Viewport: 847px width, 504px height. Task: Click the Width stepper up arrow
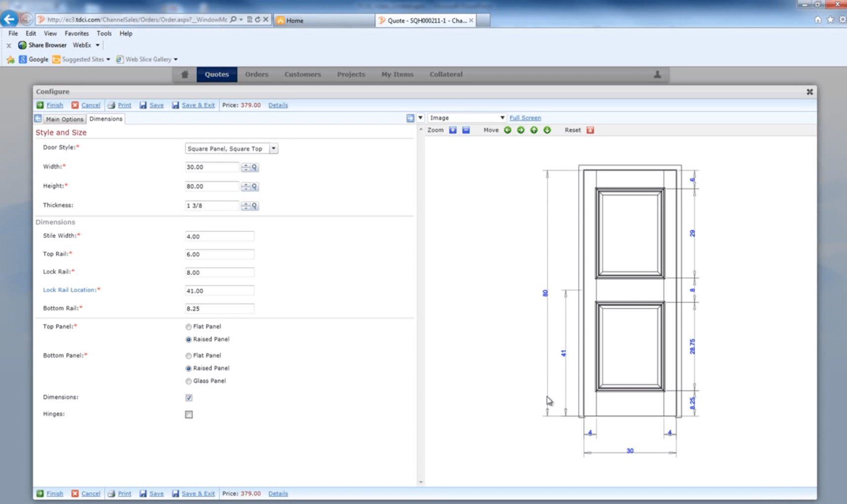[x=246, y=165]
